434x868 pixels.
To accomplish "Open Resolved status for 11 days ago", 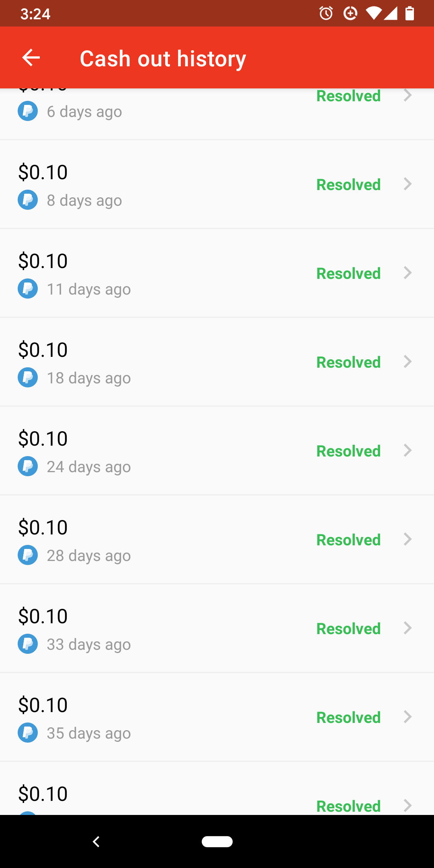I will [x=348, y=274].
